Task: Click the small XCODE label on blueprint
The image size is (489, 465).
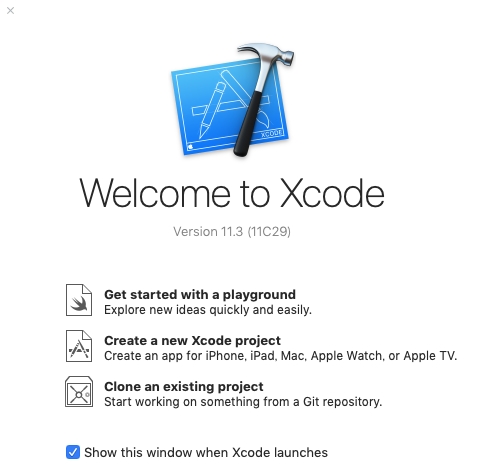Action: click(272, 133)
